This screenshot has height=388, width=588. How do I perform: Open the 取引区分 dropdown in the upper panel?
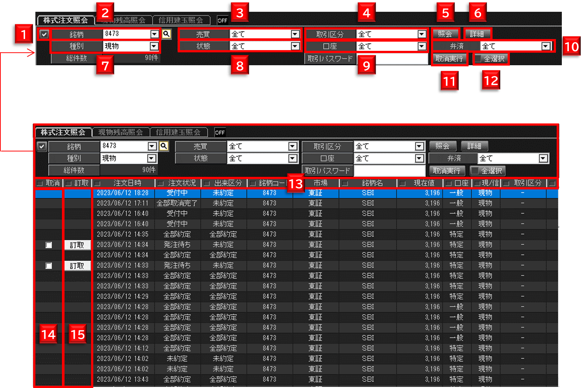422,34
